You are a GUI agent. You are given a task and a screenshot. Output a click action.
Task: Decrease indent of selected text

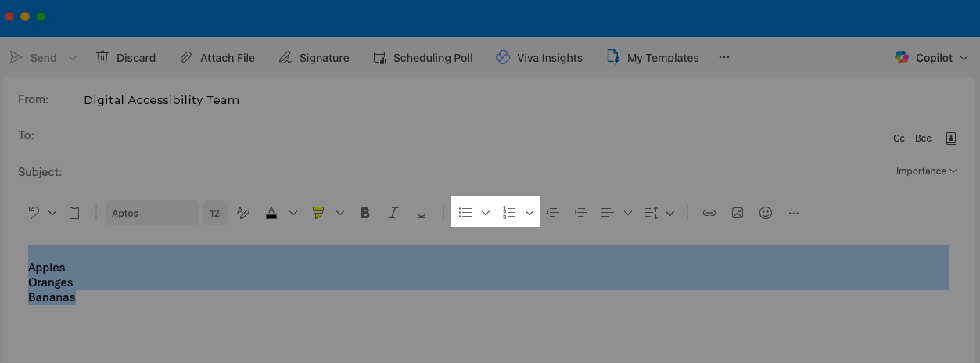(x=553, y=213)
